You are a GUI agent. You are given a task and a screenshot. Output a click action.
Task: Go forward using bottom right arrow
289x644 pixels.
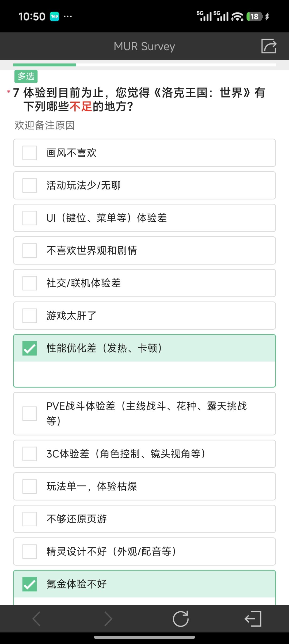click(x=108, y=619)
